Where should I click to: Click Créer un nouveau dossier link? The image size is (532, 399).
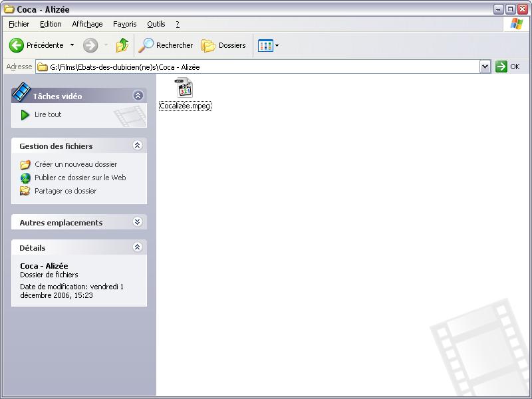[75, 164]
